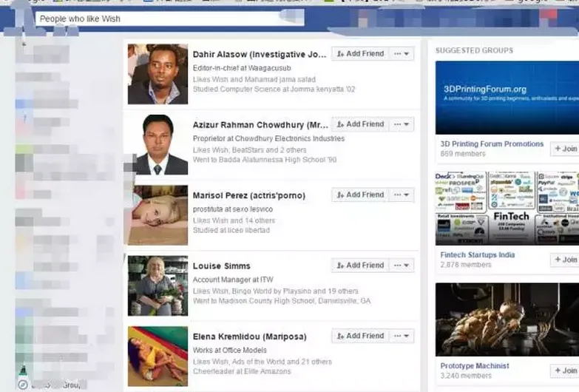
Task: Open the Dahir Alasow name link
Action: click(260, 55)
